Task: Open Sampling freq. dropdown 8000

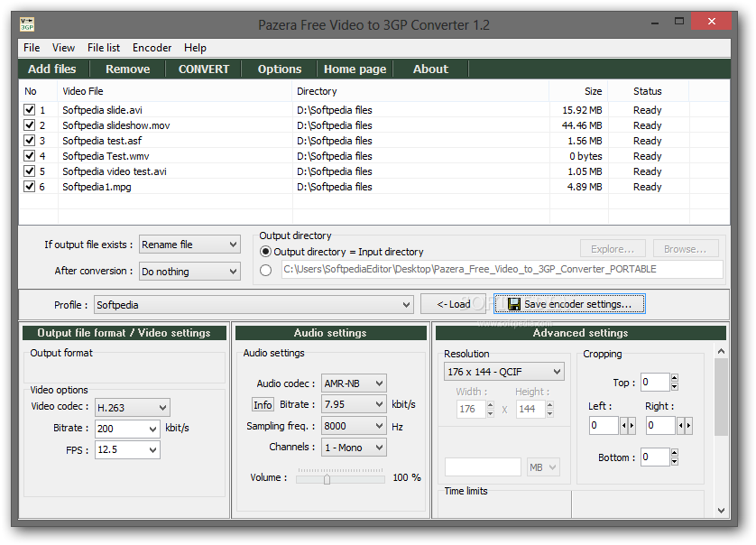Action: coord(354,426)
